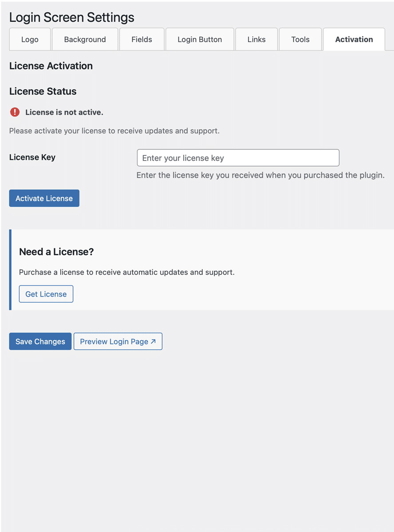Select the Fields tab
Image resolution: width=394 pixels, height=532 pixels.
(142, 39)
